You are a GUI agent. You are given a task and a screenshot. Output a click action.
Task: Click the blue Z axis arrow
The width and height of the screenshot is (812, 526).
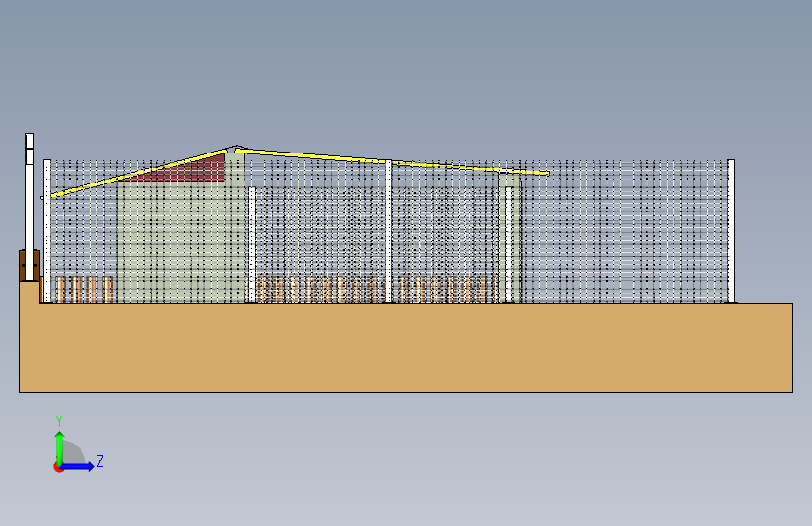78,466
